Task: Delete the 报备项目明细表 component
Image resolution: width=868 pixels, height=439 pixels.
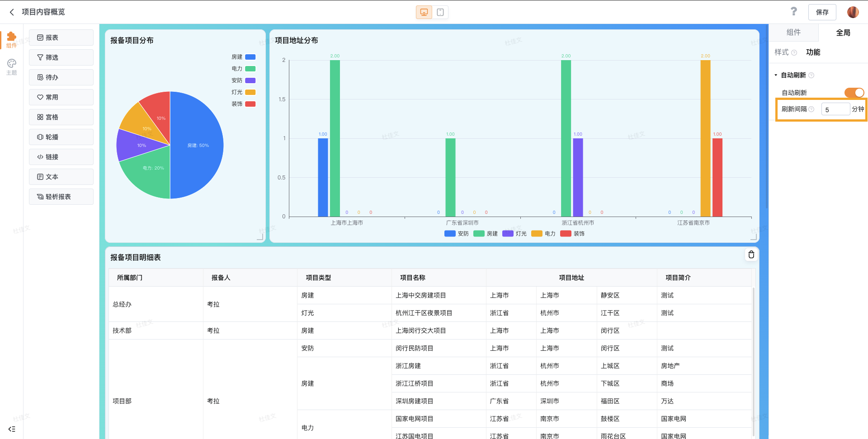Action: [x=751, y=255]
